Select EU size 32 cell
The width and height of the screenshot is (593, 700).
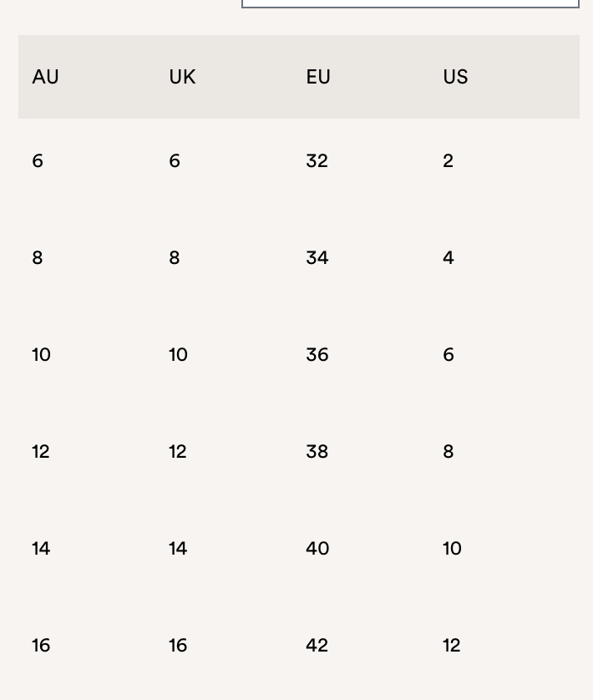317,161
